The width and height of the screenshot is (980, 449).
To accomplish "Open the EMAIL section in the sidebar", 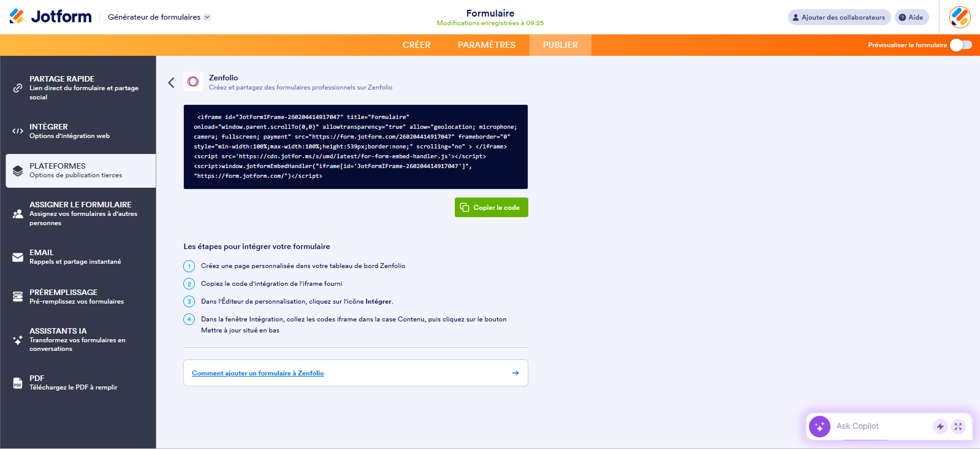I will click(x=81, y=257).
